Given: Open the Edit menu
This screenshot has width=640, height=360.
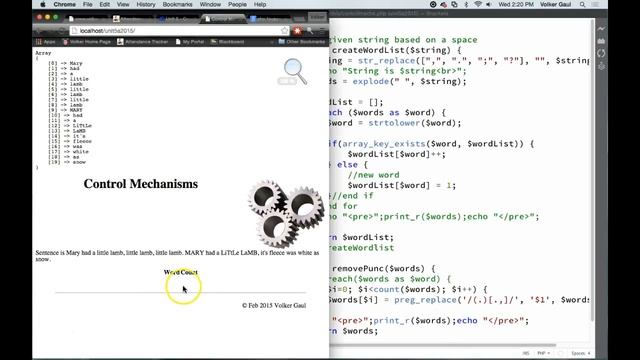Looking at the screenshot, I should tap(104, 4).
